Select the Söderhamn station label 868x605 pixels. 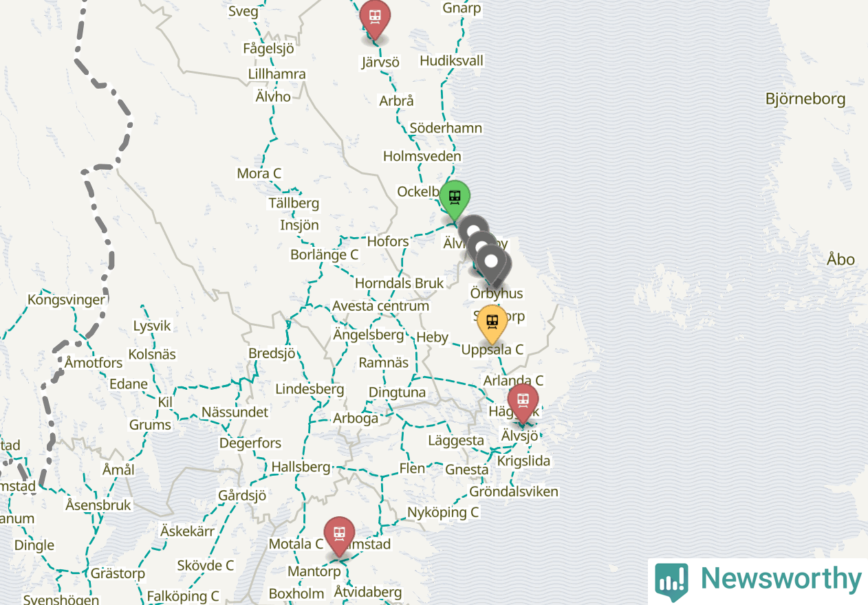(x=446, y=128)
